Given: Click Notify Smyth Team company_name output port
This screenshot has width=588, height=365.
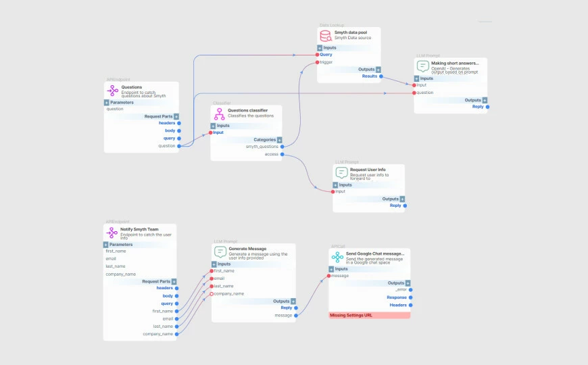Looking at the screenshot, I should pyautogui.click(x=176, y=334).
